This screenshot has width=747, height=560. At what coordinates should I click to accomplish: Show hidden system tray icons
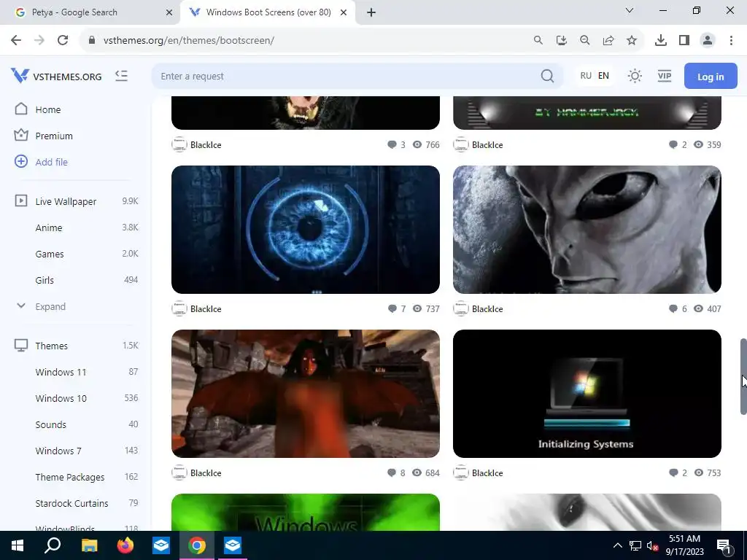pyautogui.click(x=617, y=545)
